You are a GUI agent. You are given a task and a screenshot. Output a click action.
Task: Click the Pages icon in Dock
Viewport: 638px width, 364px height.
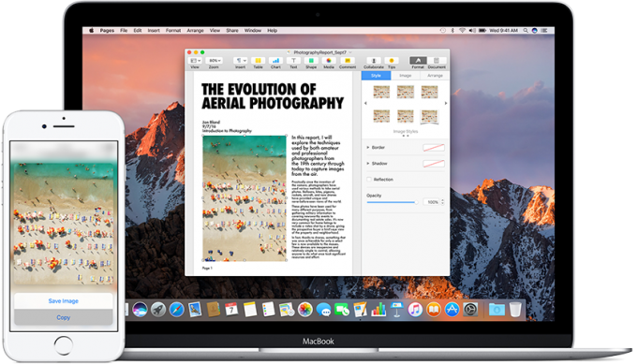[x=360, y=310]
